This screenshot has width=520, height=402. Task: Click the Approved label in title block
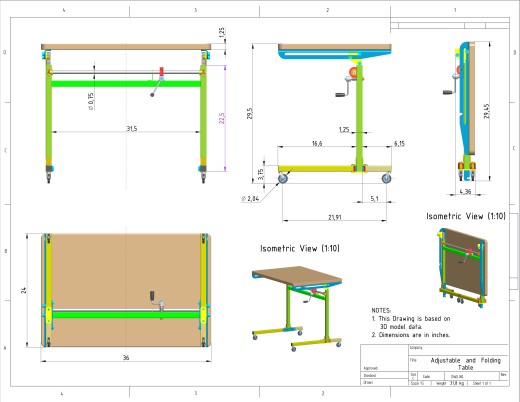(x=370, y=368)
